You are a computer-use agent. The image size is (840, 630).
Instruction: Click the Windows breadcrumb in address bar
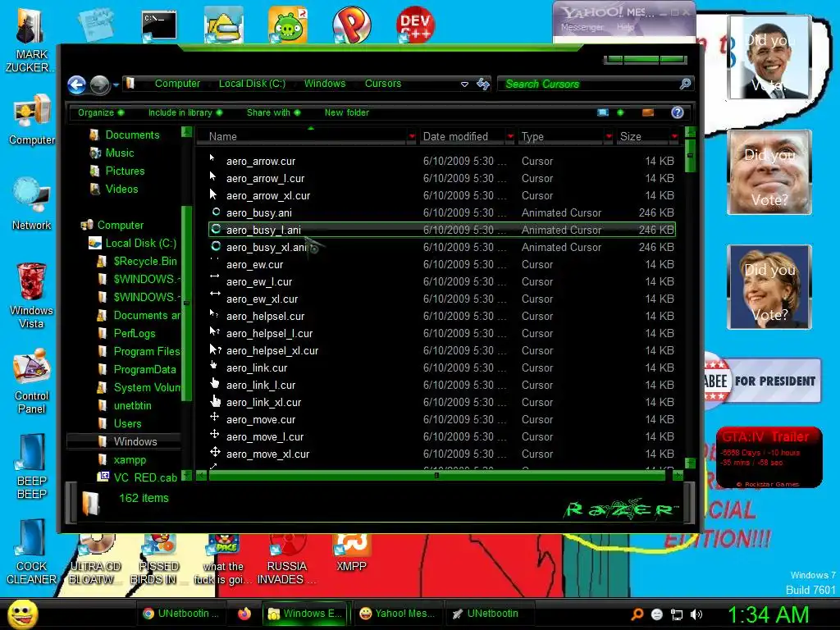[325, 84]
